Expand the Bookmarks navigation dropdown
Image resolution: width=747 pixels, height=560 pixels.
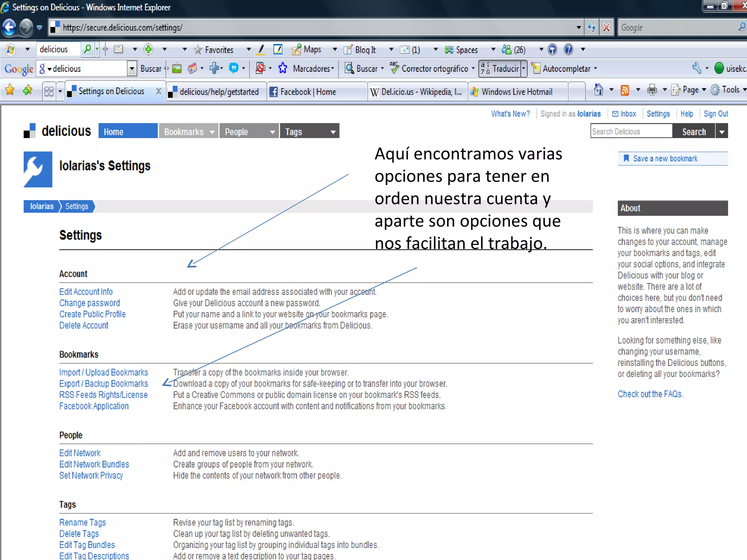pos(212,132)
